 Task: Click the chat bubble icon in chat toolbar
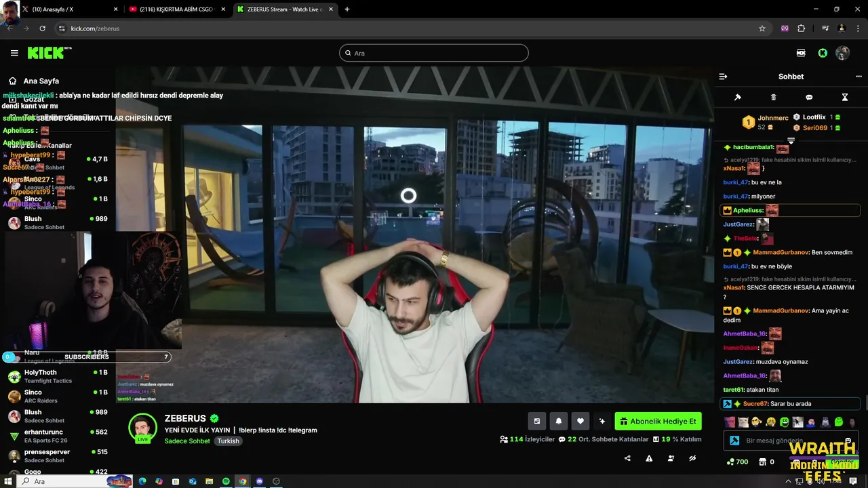tap(809, 98)
